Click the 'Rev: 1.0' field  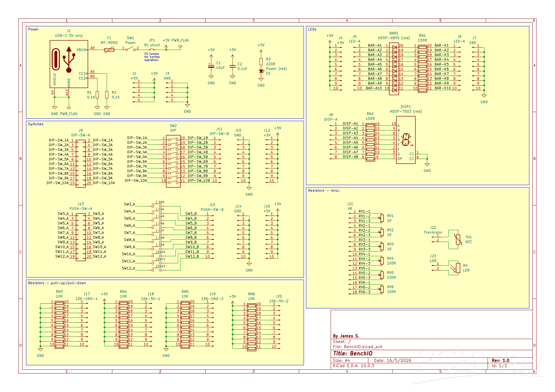tap(500, 361)
